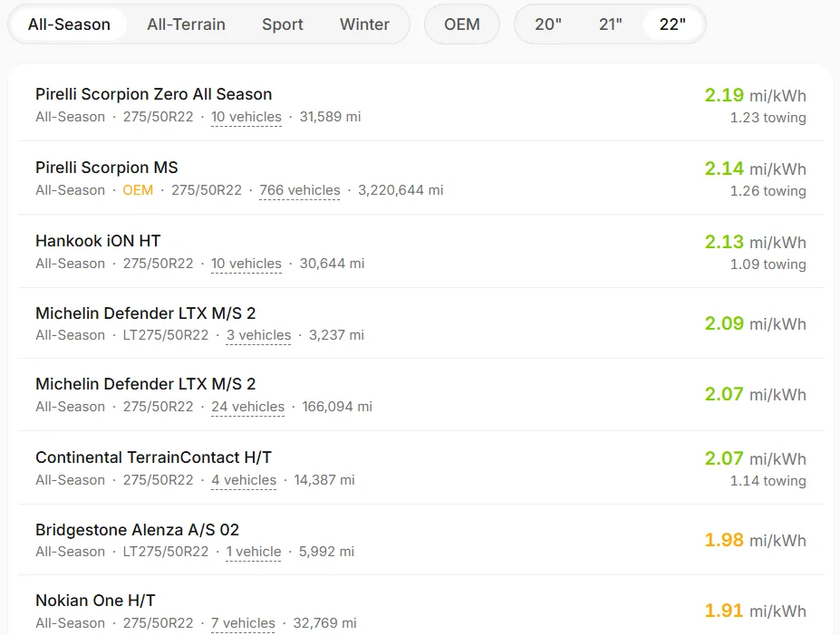Screen dimensions: 840x635
Task: Open the Pirelli Scorpion MS row
Action: [x=420, y=178]
